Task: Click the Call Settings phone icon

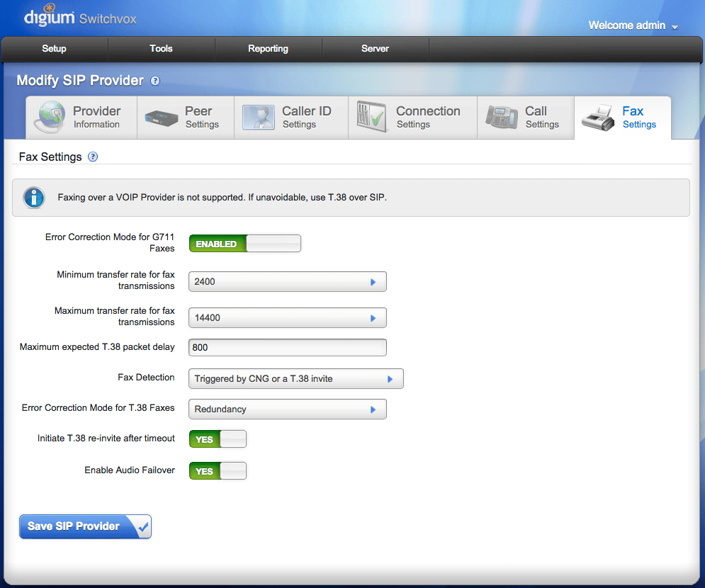Action: (x=502, y=118)
